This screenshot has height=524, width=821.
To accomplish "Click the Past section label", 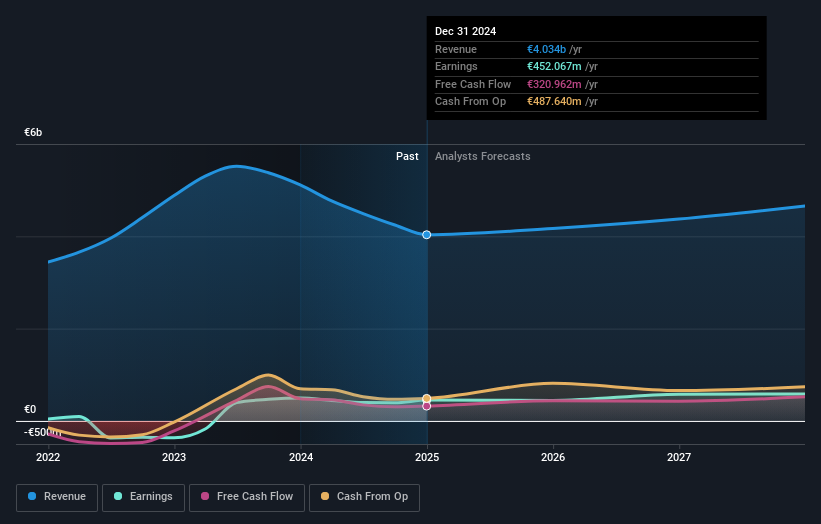I will pos(407,157).
